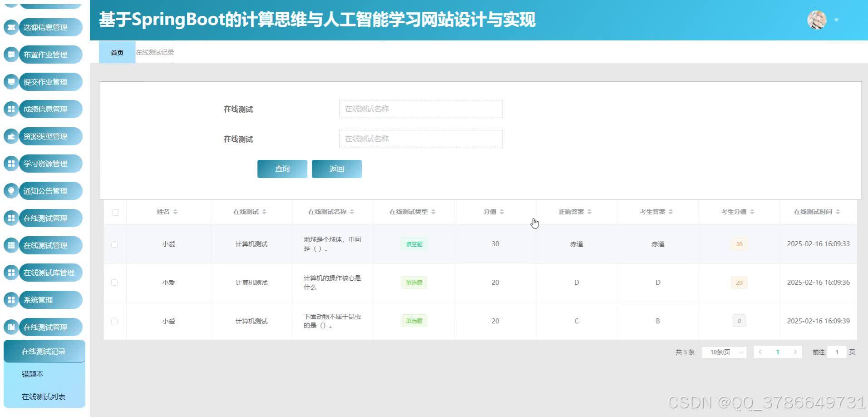Click the question text 下面动物不属于昆虫的是（）。
The image size is (868, 417).
click(x=332, y=321)
